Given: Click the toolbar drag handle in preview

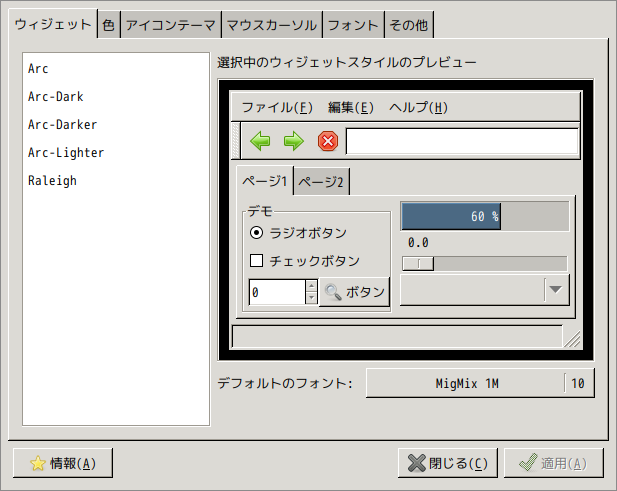Looking at the screenshot, I should point(236,140).
